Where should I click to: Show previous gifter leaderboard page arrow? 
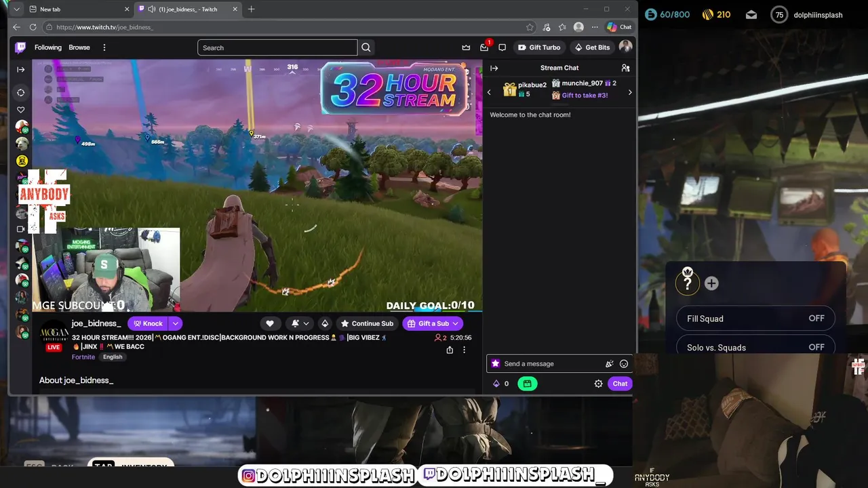[490, 92]
